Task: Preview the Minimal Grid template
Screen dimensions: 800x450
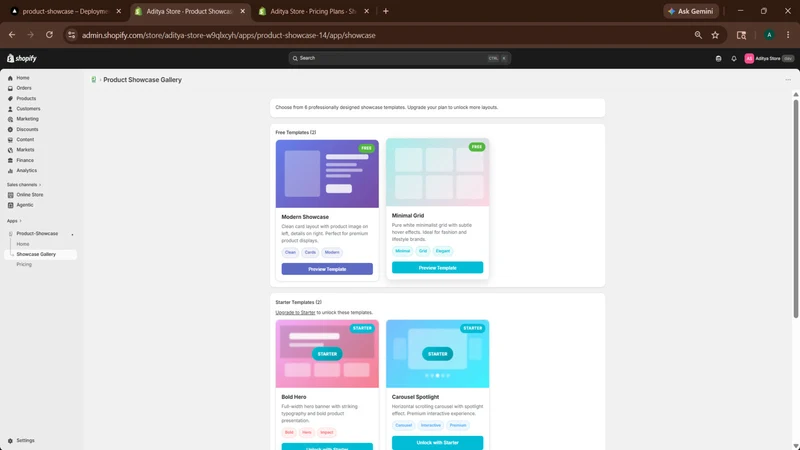Action: [437, 267]
